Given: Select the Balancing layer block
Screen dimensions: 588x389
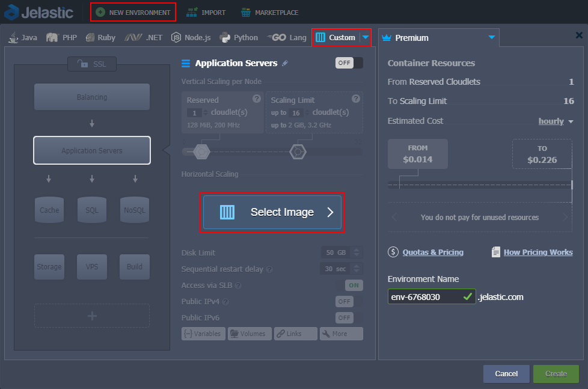Looking at the screenshot, I should [x=92, y=97].
